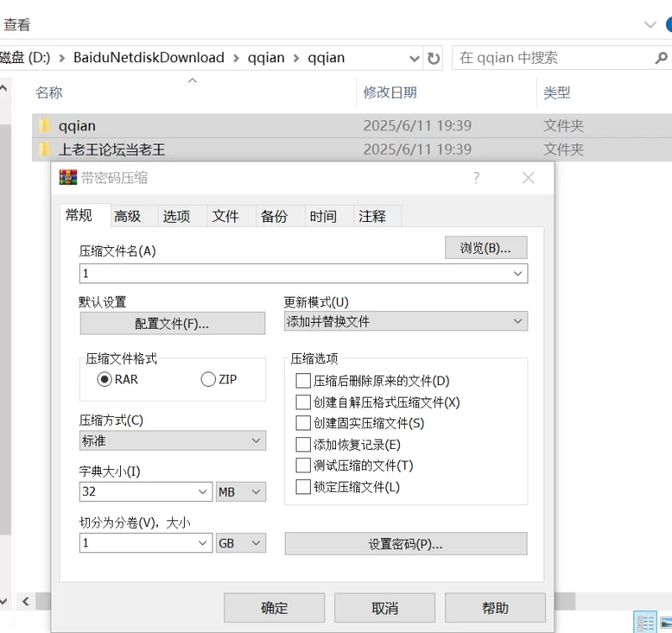672x633 pixels.
Task: Open the 压缩方式 dropdown showing 标准
Action: (x=257, y=440)
